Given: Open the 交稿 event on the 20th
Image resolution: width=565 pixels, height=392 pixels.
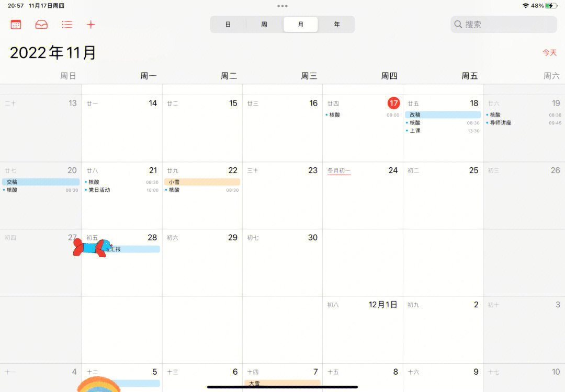Looking at the screenshot, I should click(41, 182).
